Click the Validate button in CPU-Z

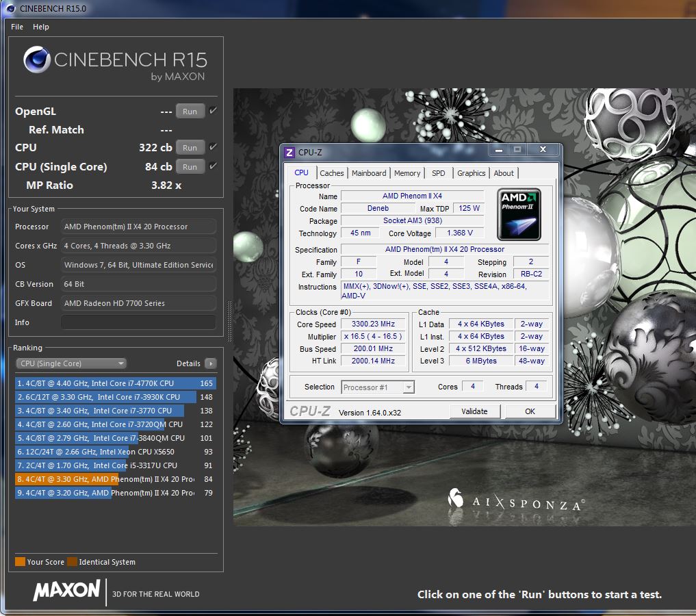pyautogui.click(x=474, y=411)
